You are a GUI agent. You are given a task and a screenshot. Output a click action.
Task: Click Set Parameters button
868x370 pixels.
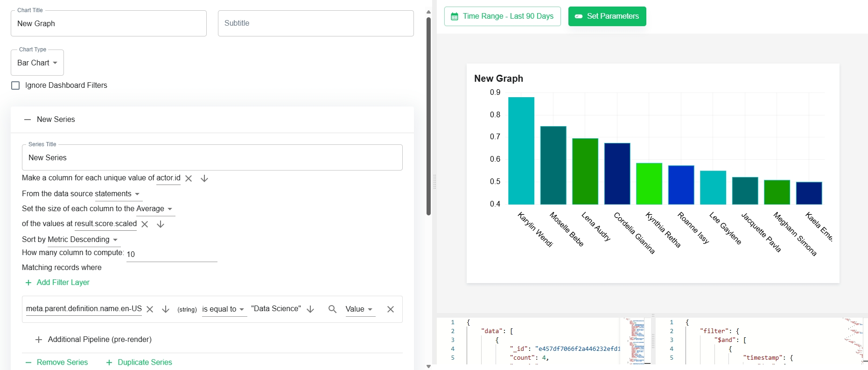607,16
